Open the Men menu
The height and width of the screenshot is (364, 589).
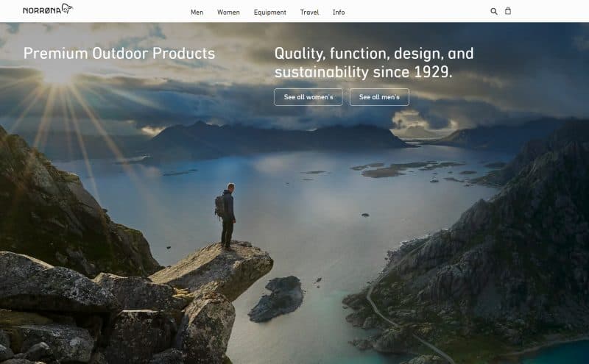[197, 13]
